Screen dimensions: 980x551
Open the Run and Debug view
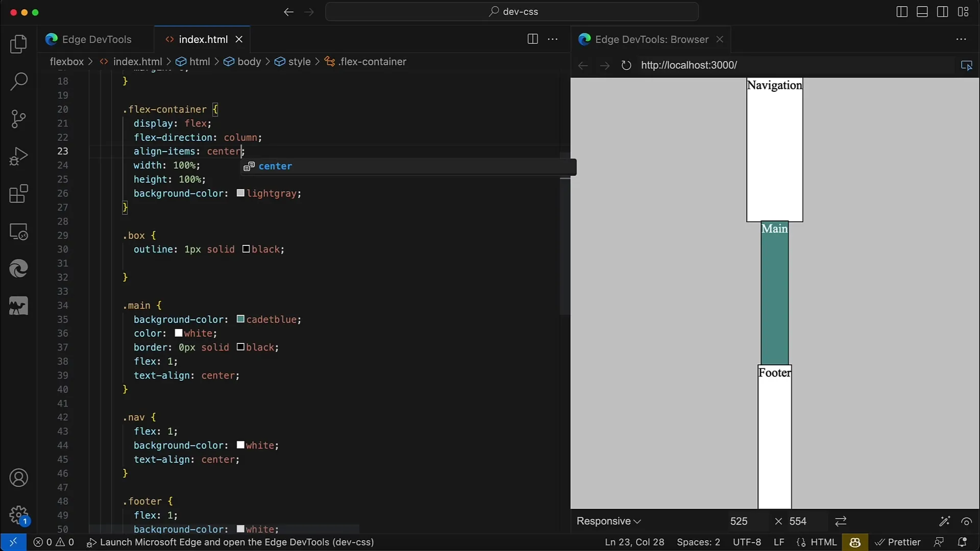point(18,157)
